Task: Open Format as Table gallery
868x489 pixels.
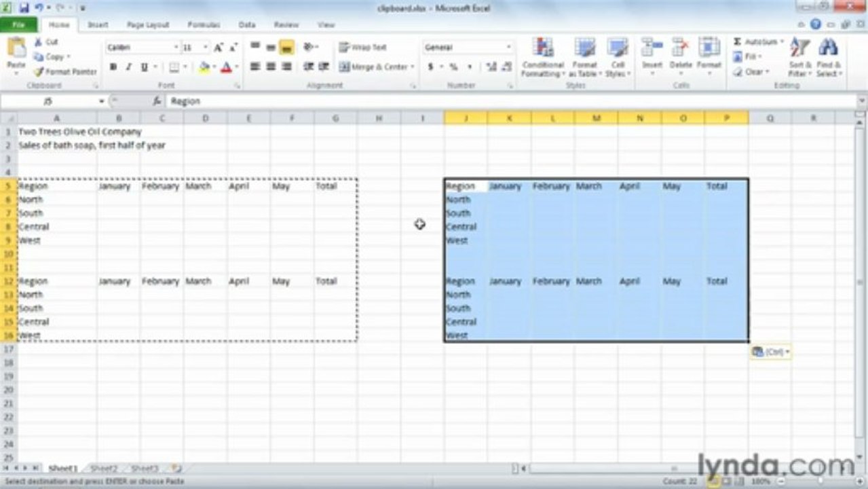Action: 585,58
